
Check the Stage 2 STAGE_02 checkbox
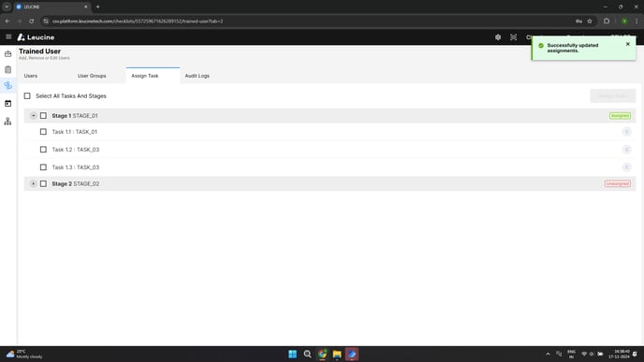pos(43,184)
